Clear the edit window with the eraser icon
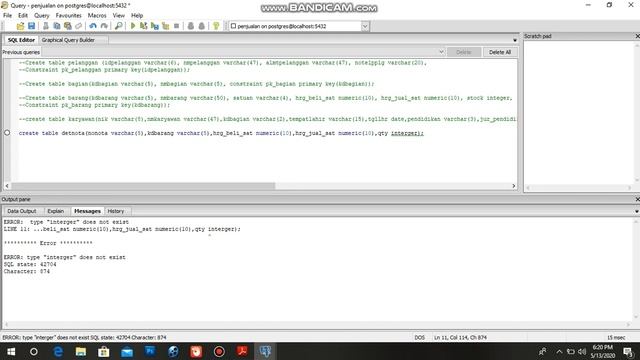This screenshot has height=360, width=640. 78,26
